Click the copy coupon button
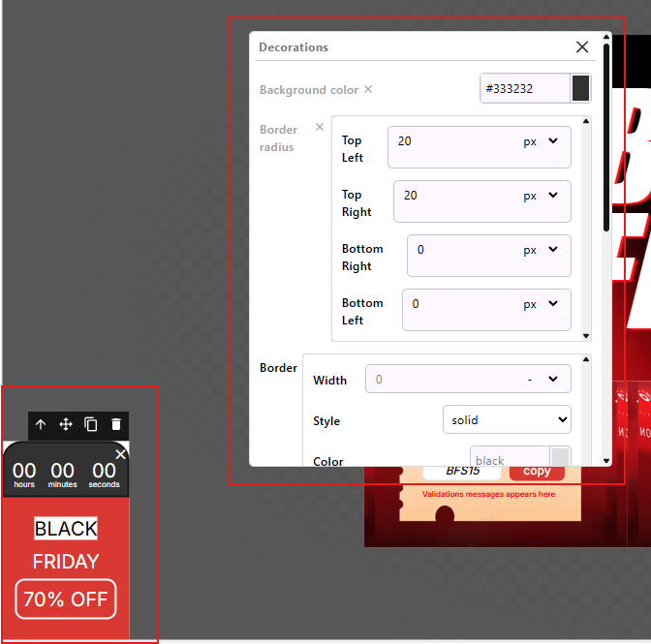The width and height of the screenshot is (651, 644). (537, 473)
